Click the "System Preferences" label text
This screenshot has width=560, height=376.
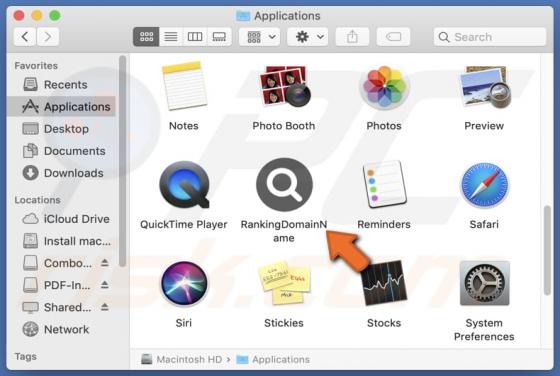pyautogui.click(x=484, y=330)
